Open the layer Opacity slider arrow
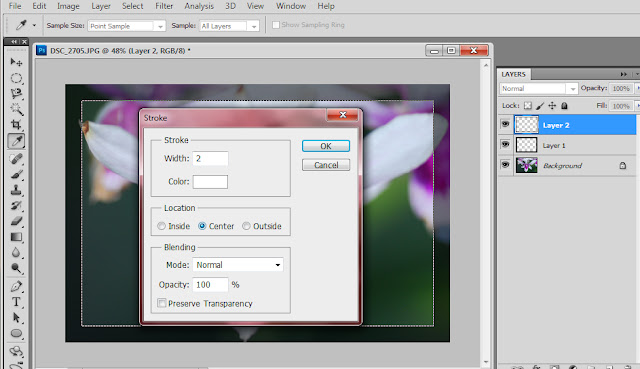 pos(638,88)
